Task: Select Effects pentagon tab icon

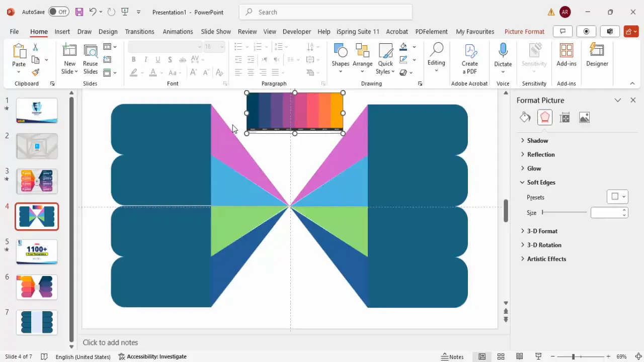Action: click(545, 118)
